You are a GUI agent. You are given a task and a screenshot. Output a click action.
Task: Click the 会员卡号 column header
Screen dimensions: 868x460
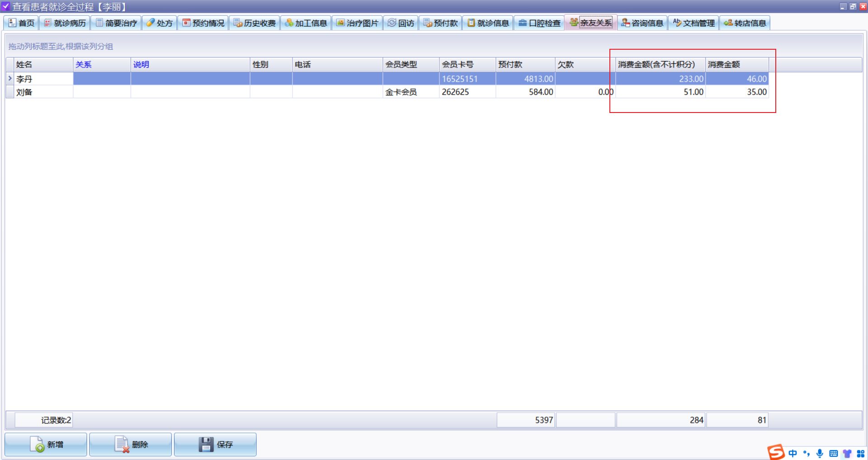tap(467, 65)
